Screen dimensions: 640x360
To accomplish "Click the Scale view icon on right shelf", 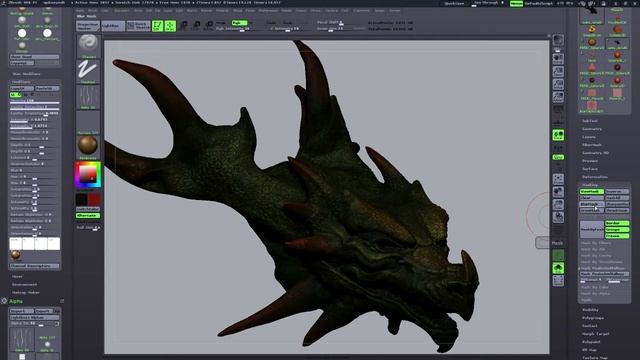I will pyautogui.click(x=558, y=204).
